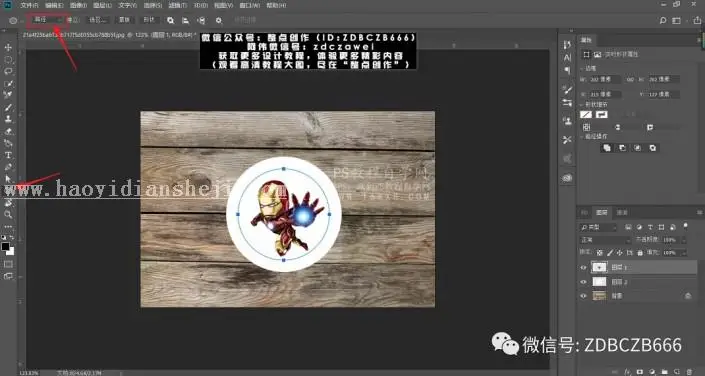Switch to the 图层 tab
Viewport: 705px width, 376px height.
pyautogui.click(x=602, y=212)
